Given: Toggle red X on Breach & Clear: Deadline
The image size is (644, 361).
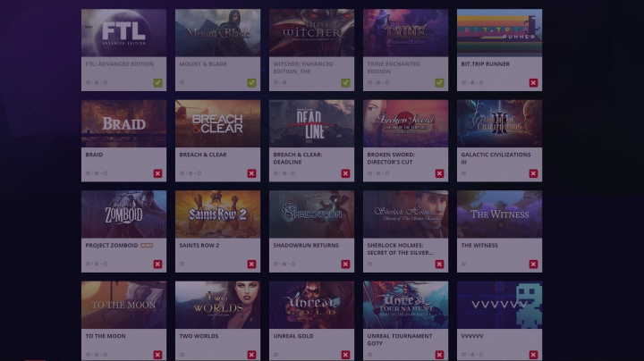Looking at the screenshot, I should pyautogui.click(x=345, y=173).
